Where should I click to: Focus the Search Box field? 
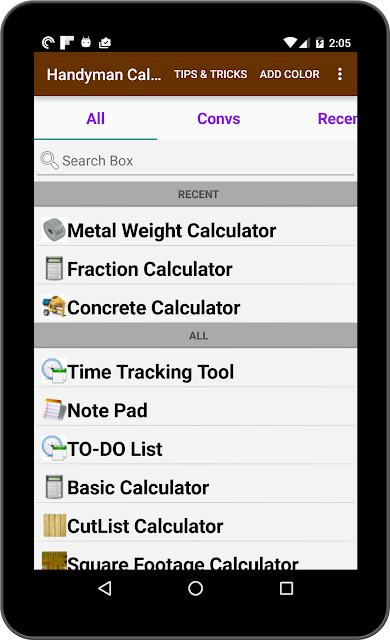coord(196,161)
